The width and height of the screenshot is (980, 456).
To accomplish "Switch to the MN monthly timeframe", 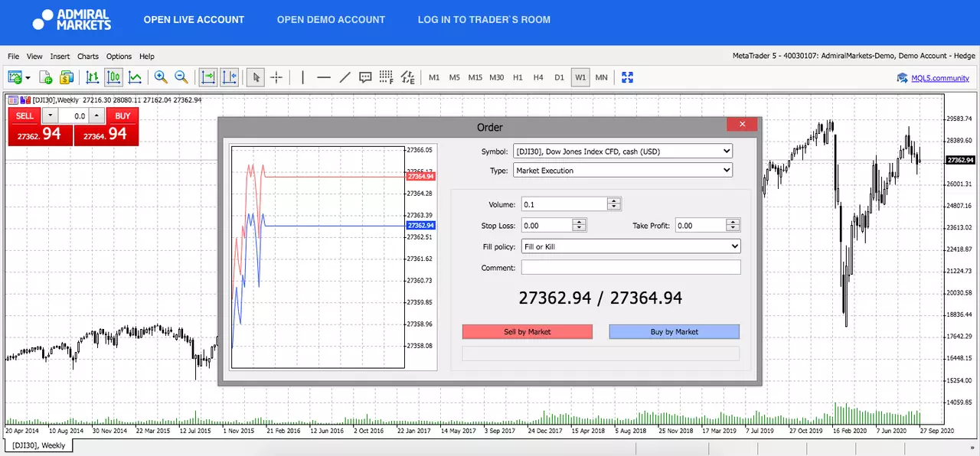I will click(x=602, y=78).
